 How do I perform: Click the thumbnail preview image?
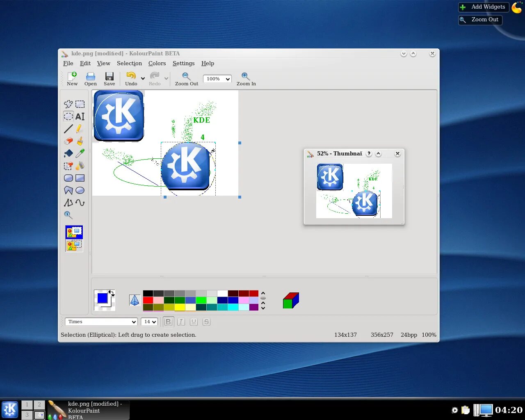coord(354,191)
